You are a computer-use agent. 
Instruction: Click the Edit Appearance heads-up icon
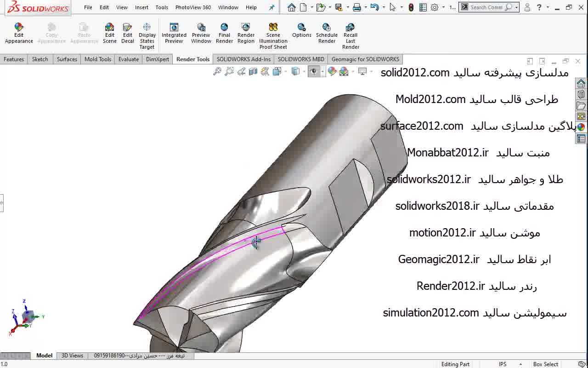click(332, 71)
